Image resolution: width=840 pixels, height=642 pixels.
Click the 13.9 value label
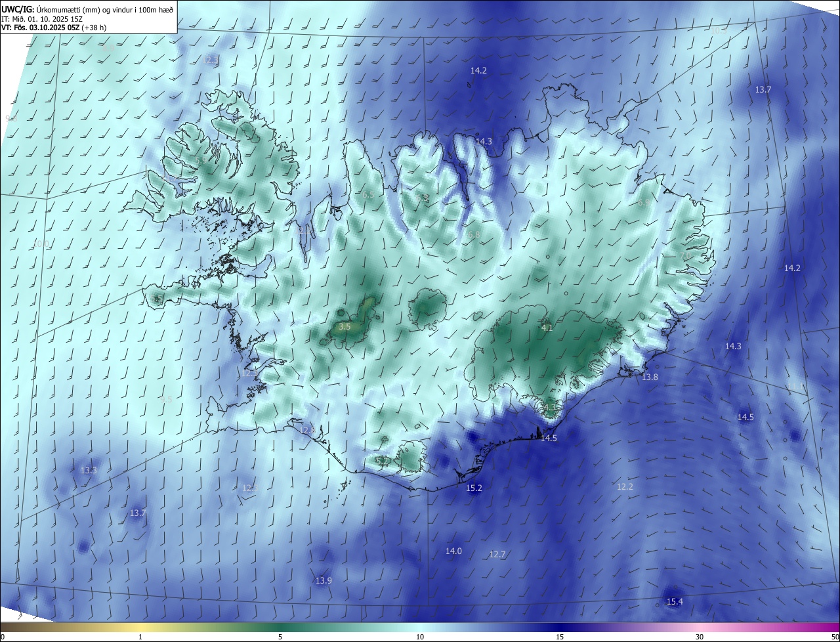coord(324,580)
